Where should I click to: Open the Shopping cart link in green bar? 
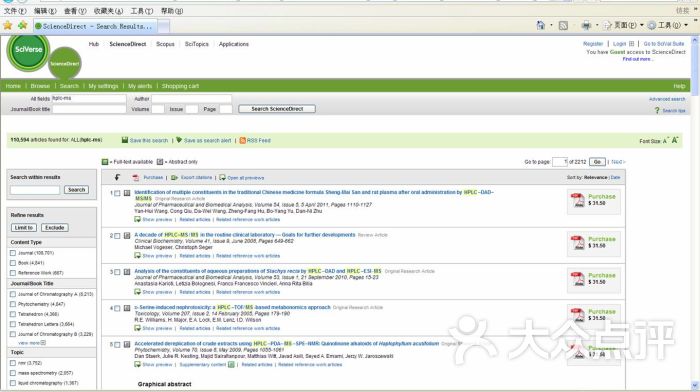[x=180, y=86]
